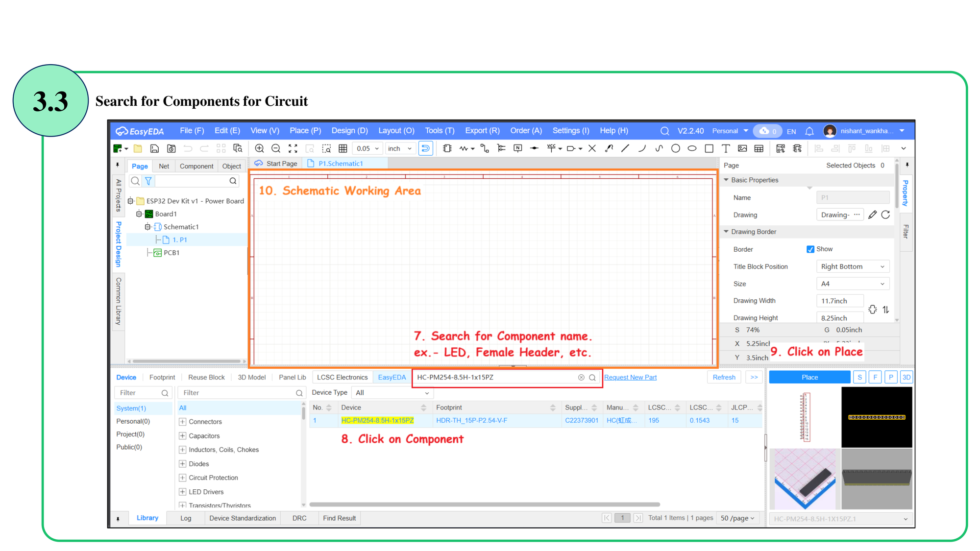Click the zoom in magnifier icon
This screenshot has width=980, height=551.
click(x=260, y=148)
